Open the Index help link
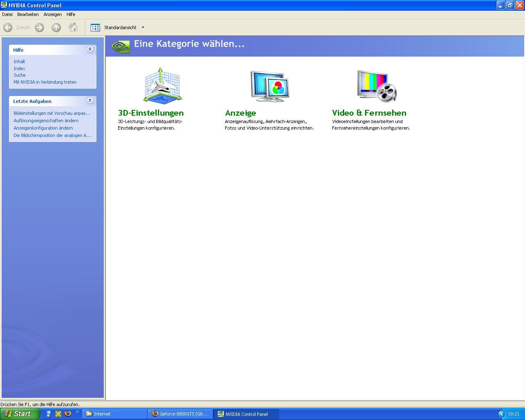525x420 pixels. coord(19,68)
